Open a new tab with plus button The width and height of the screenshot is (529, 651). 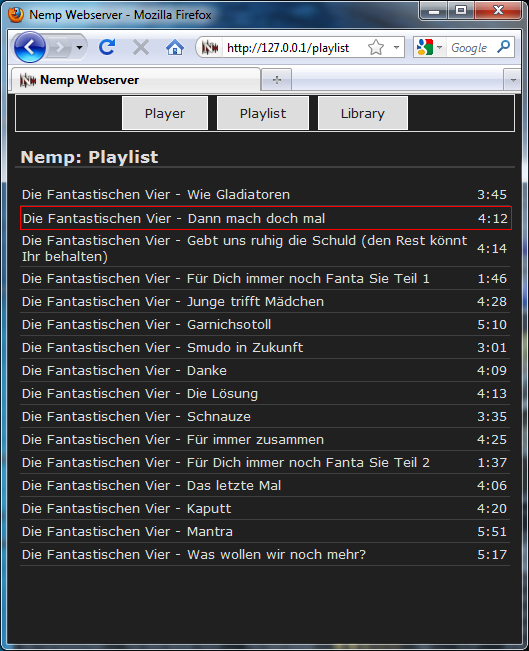277,79
